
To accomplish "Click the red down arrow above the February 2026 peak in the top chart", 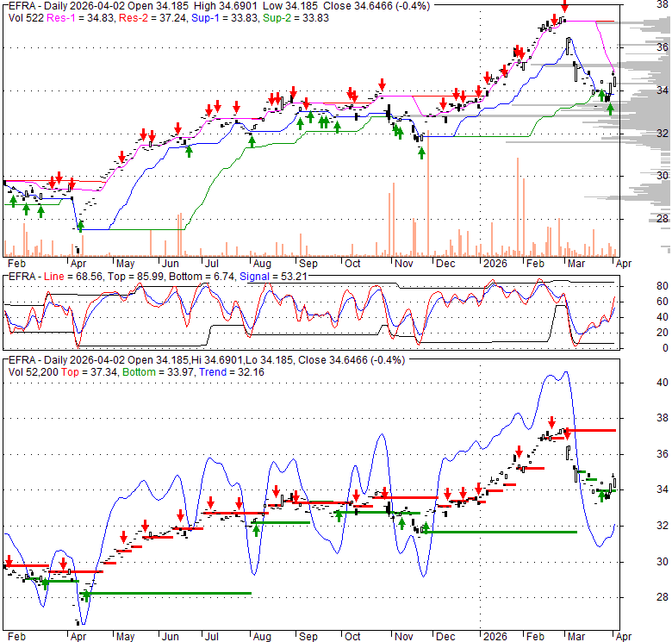I will click(563, 7).
